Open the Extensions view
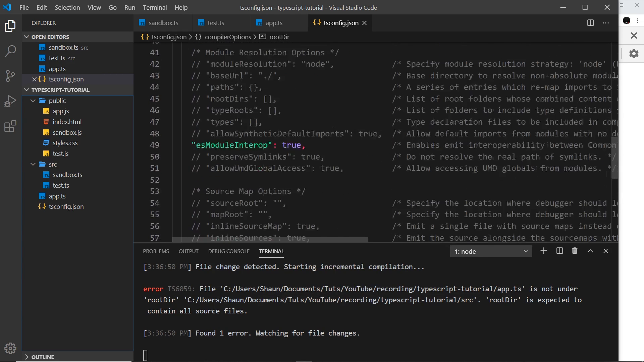 pyautogui.click(x=10, y=126)
